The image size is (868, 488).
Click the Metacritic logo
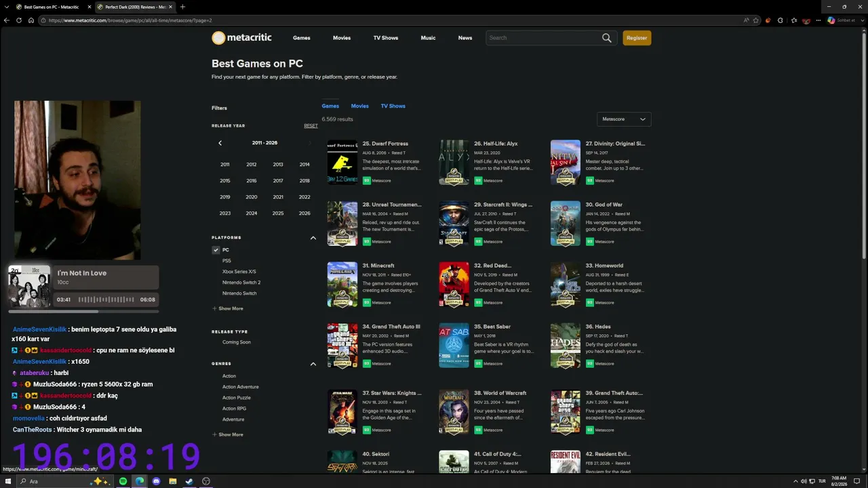coord(240,38)
